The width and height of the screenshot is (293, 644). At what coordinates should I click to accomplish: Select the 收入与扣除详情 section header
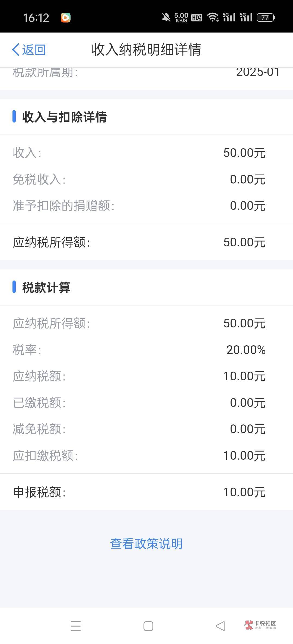[64, 117]
